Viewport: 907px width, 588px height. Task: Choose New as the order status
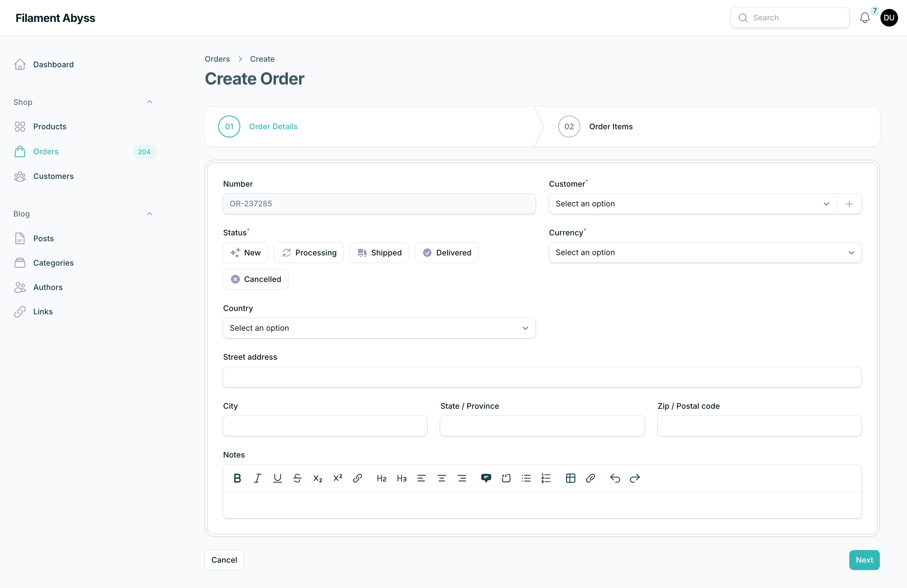[x=245, y=252]
